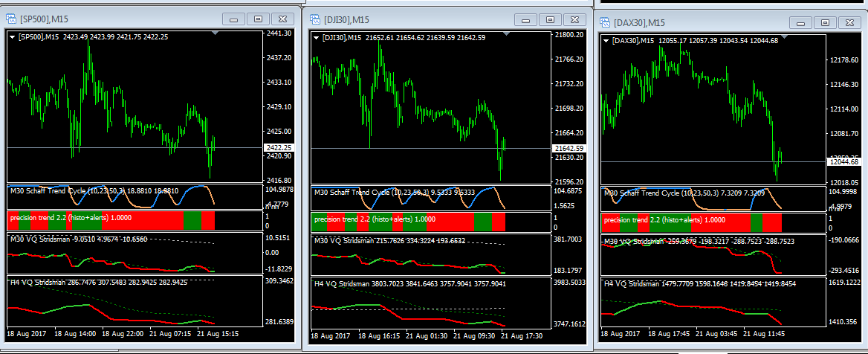Click the DAX30 window chart icon
This screenshot has height=354, width=868.
[x=606, y=23]
